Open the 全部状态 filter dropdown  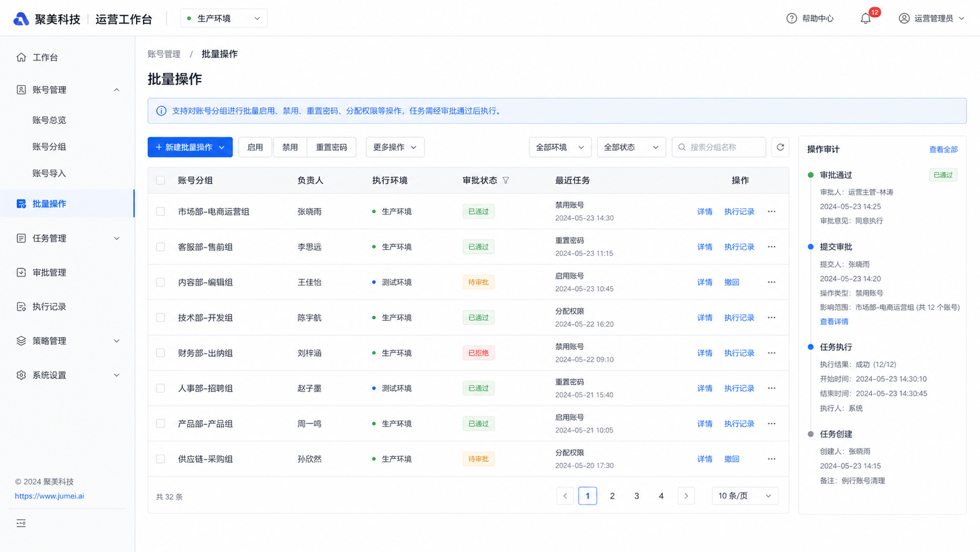[631, 147]
